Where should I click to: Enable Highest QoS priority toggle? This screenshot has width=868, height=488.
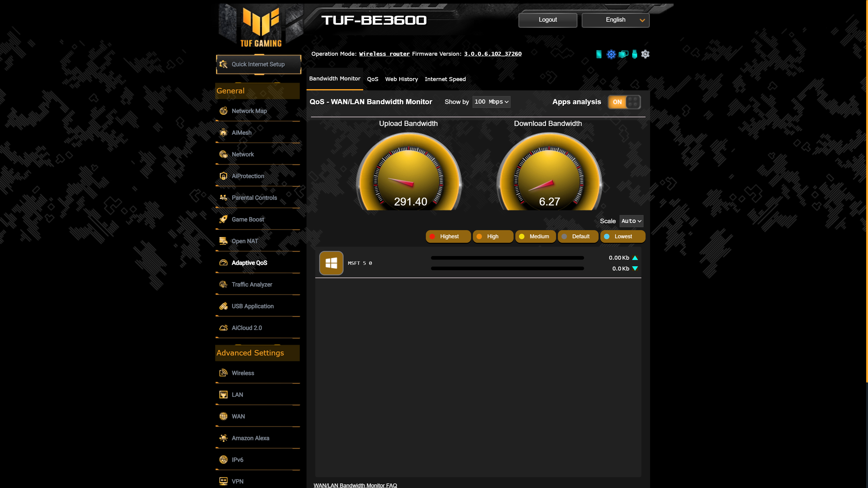[448, 236]
